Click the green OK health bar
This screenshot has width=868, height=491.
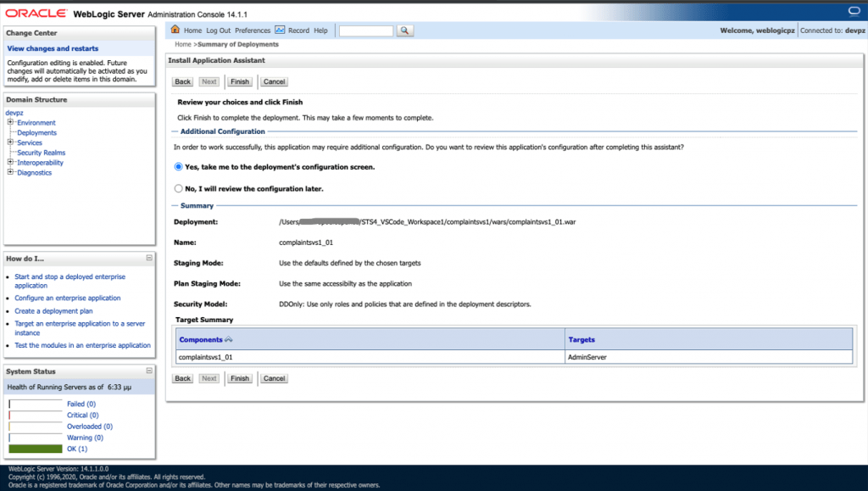tap(36, 449)
